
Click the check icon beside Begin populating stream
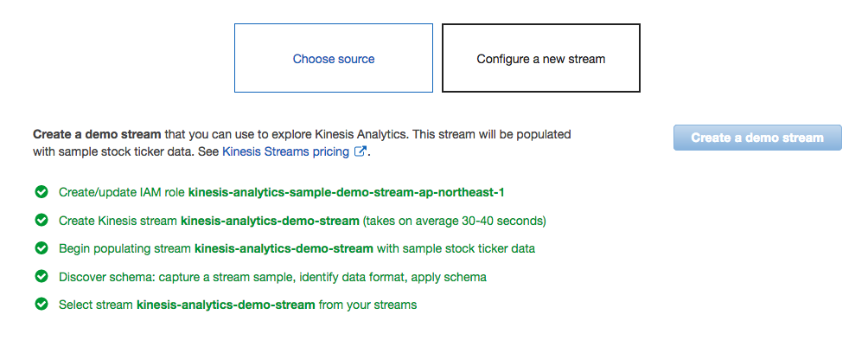click(40, 248)
